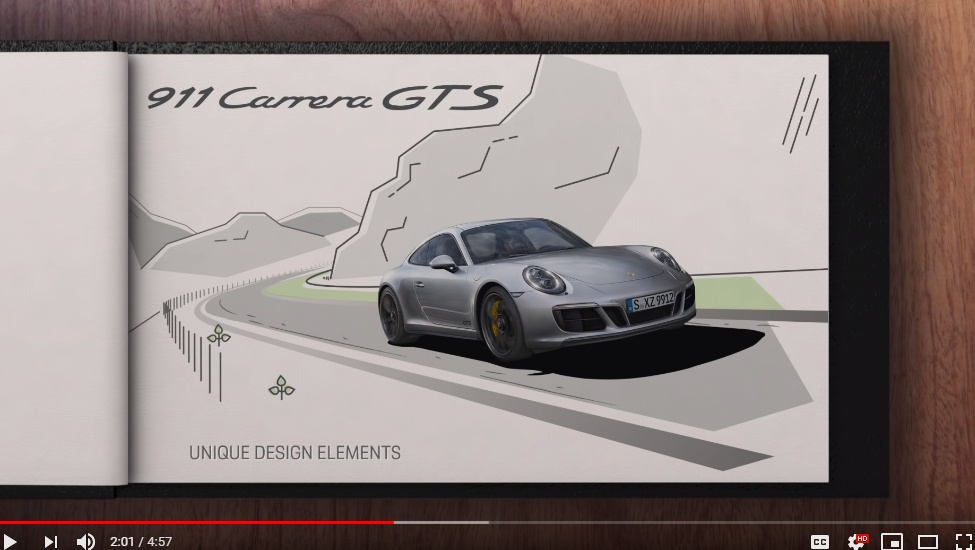Click the 2:01 / 4:57 time display
This screenshot has height=550, width=975.
141,542
